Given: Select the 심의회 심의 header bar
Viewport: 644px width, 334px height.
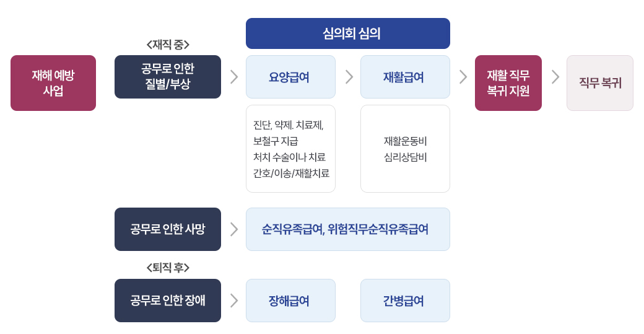Looking at the screenshot, I should pyautogui.click(x=348, y=33).
